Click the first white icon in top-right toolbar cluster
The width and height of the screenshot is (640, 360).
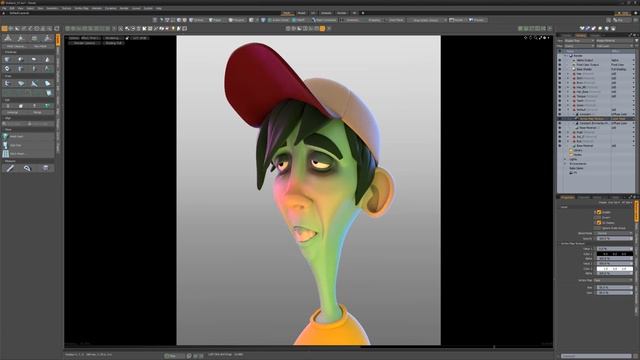tap(582, 28)
